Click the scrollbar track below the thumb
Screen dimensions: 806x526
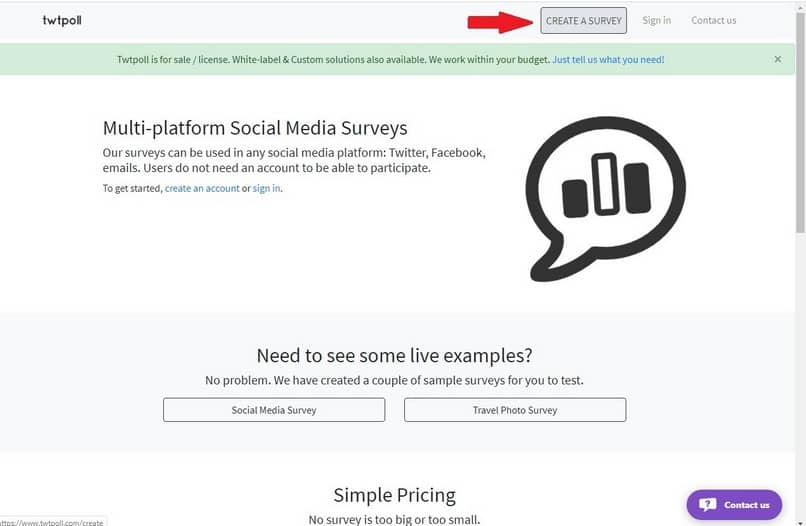[800, 375]
